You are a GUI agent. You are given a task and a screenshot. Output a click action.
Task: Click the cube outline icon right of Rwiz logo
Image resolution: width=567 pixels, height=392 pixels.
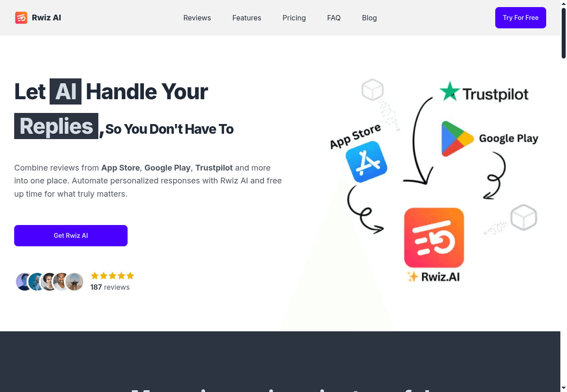524,217
